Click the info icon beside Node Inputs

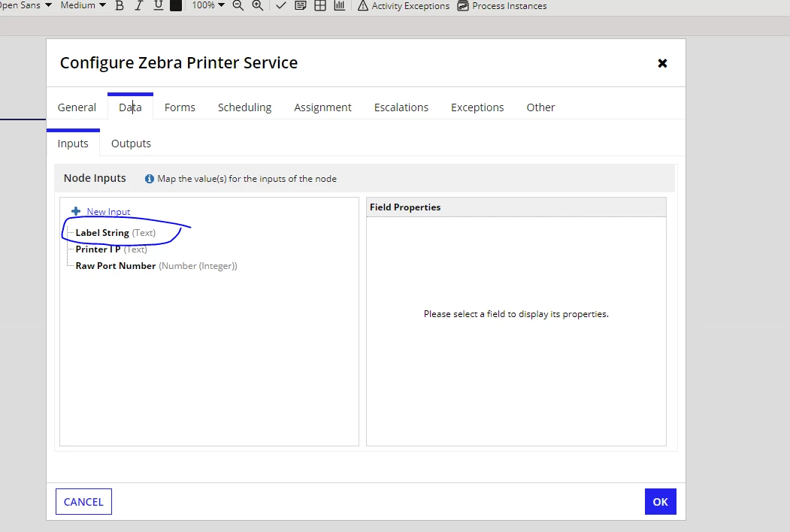tap(150, 179)
